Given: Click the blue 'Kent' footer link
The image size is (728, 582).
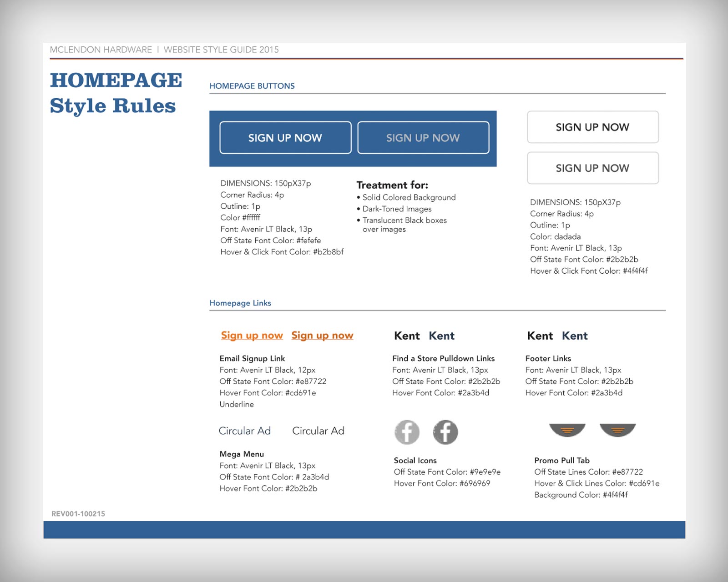Looking at the screenshot, I should point(575,336).
